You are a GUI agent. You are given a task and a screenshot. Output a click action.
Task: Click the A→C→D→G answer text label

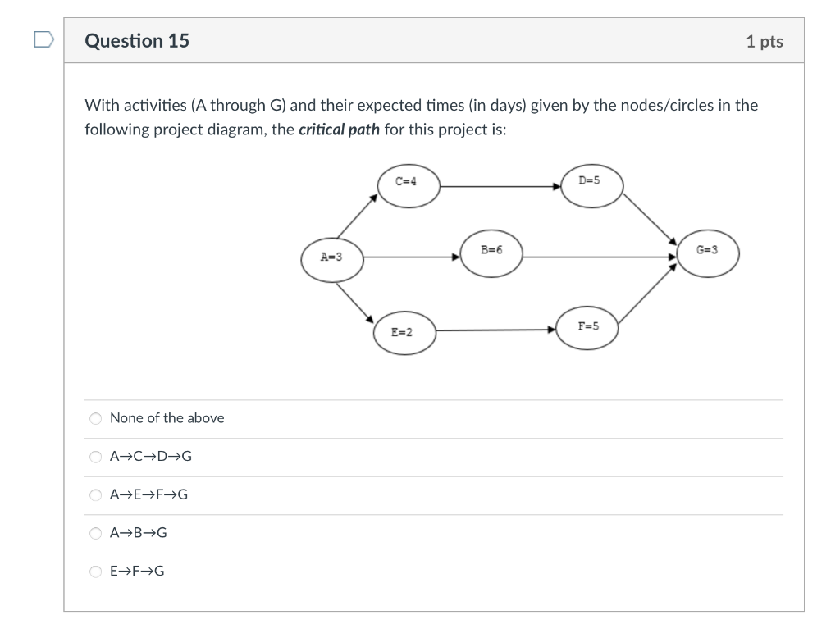(150, 456)
